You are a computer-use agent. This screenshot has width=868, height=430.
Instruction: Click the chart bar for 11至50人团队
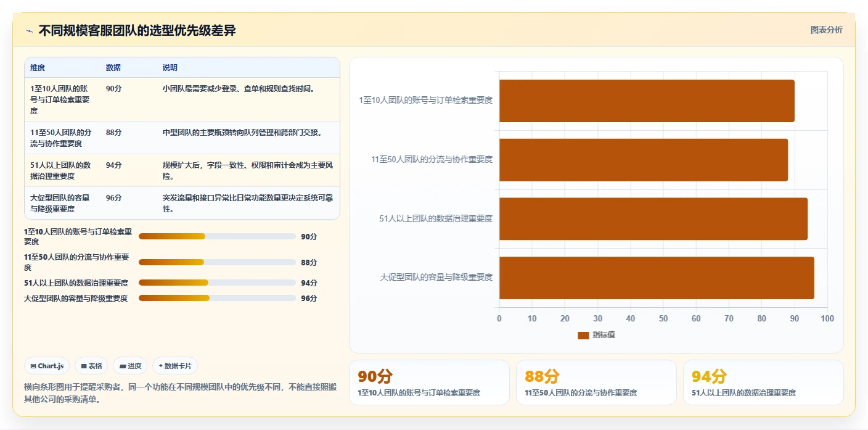pyautogui.click(x=644, y=160)
